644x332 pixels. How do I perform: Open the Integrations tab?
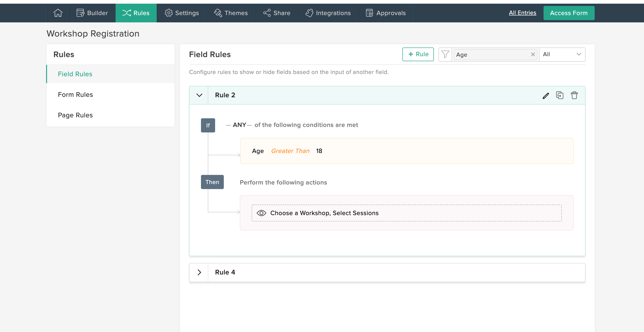(x=328, y=13)
